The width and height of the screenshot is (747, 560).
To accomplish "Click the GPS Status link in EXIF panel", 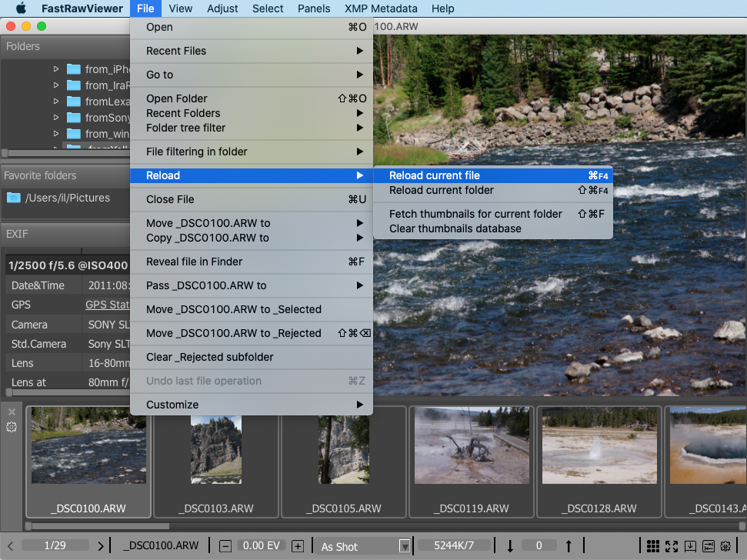I will coord(107,305).
